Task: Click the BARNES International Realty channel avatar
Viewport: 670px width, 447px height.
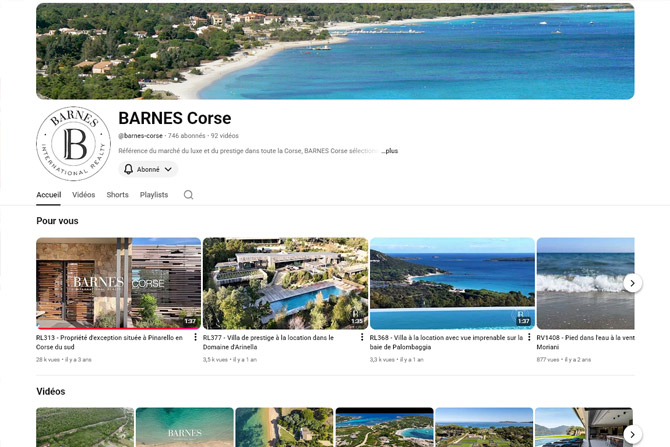Action: click(73, 143)
